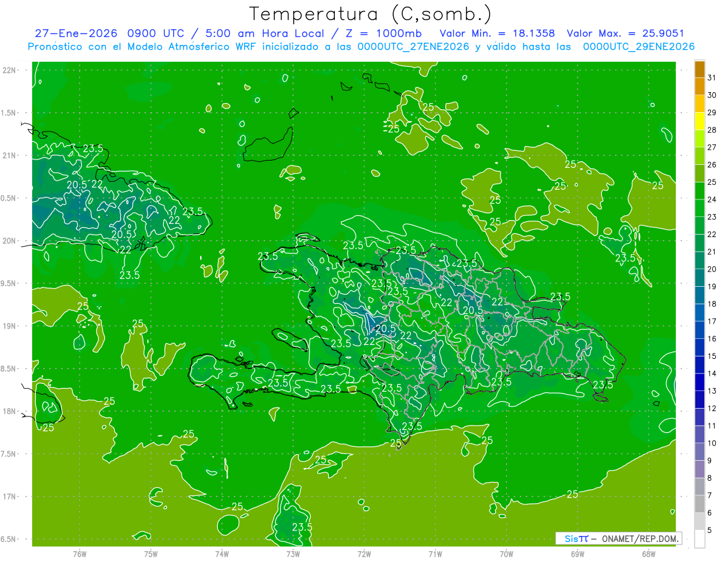Click the '72W' longitude label

(364, 554)
